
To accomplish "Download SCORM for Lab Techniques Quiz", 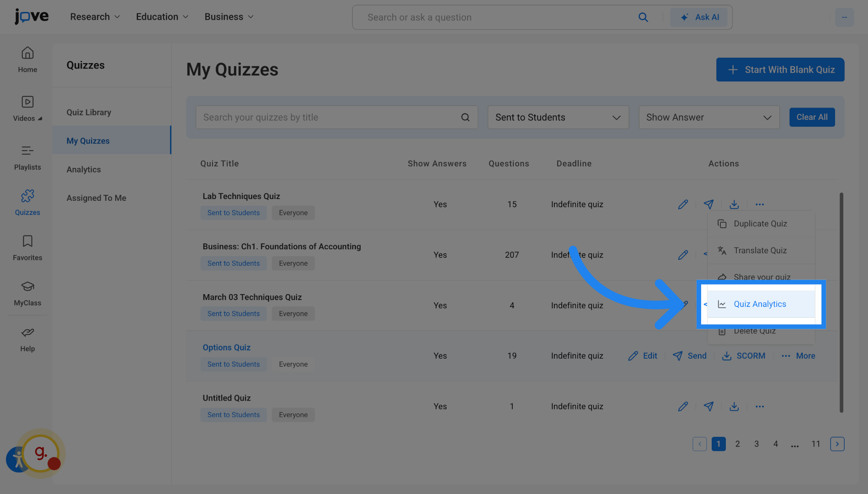I will (734, 204).
